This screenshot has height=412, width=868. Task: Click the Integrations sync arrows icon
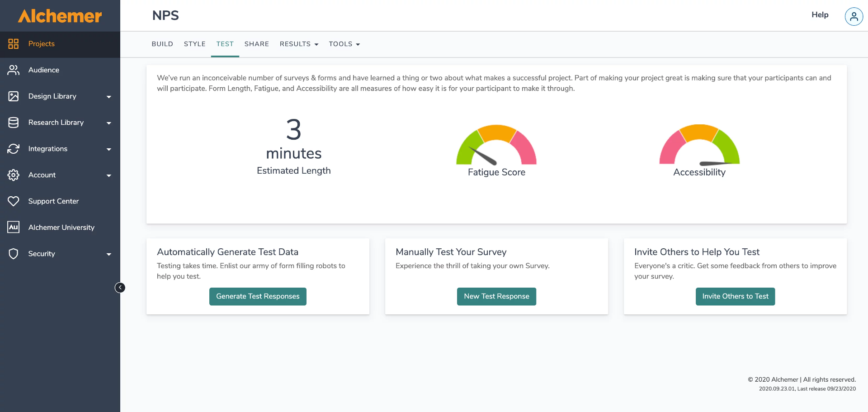pyautogui.click(x=14, y=149)
